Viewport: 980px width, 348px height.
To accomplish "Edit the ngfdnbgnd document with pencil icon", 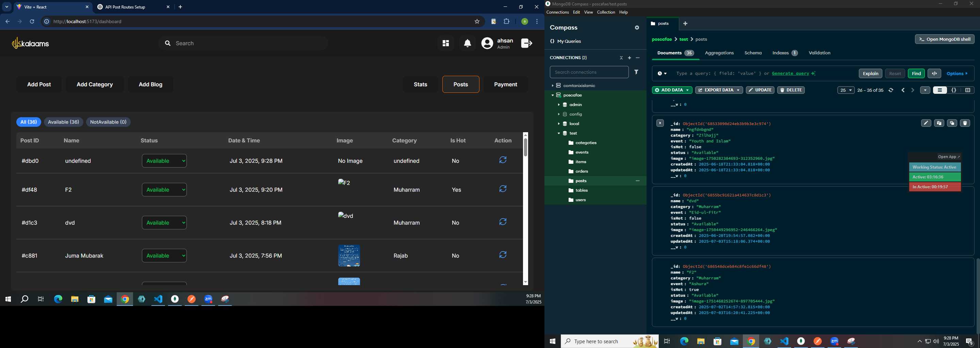I will (926, 123).
